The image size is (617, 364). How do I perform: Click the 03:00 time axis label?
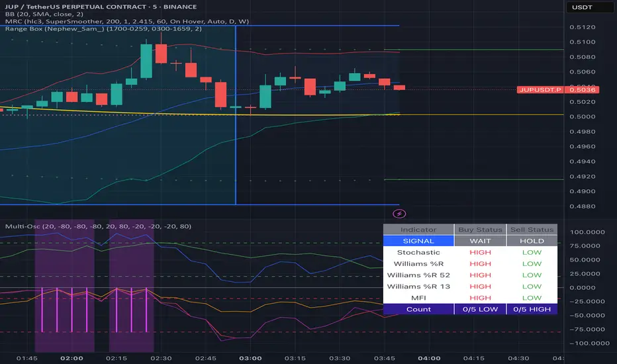tap(250, 358)
